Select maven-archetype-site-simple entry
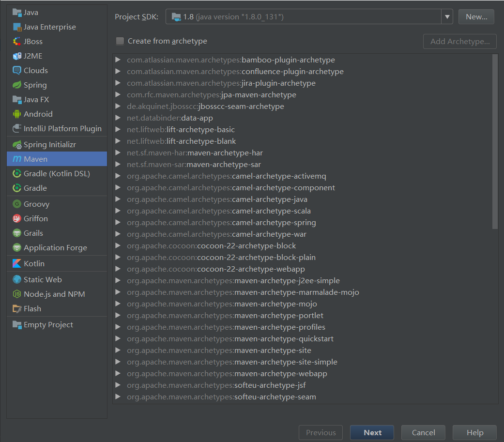Image resolution: width=504 pixels, height=442 pixels. click(x=232, y=362)
